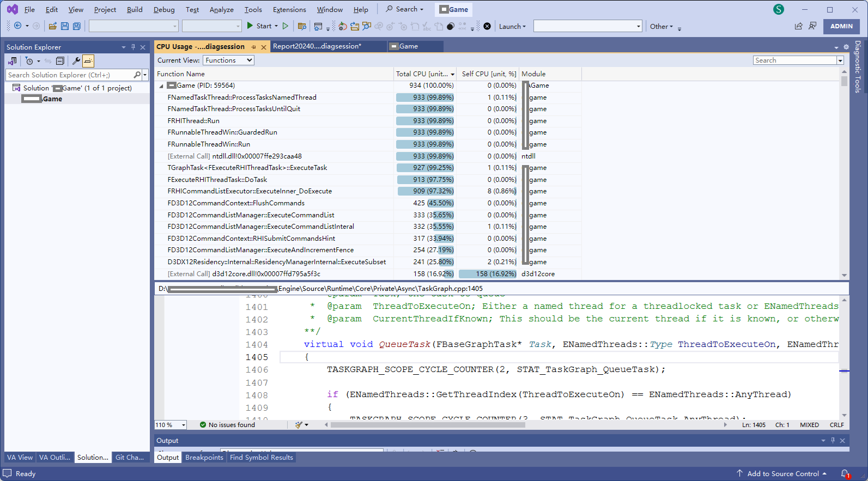The height and width of the screenshot is (481, 868).
Task: Click the ADMIN button
Action: coord(841,26)
